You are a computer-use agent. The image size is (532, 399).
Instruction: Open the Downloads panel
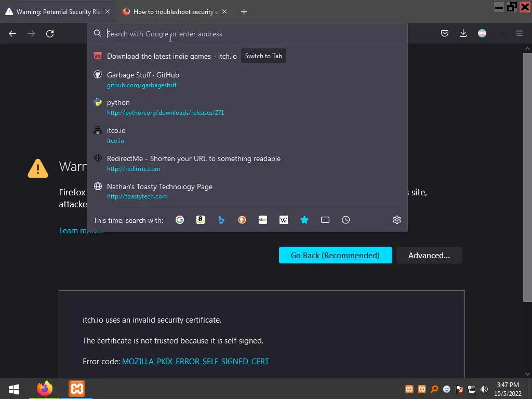pyautogui.click(x=463, y=33)
